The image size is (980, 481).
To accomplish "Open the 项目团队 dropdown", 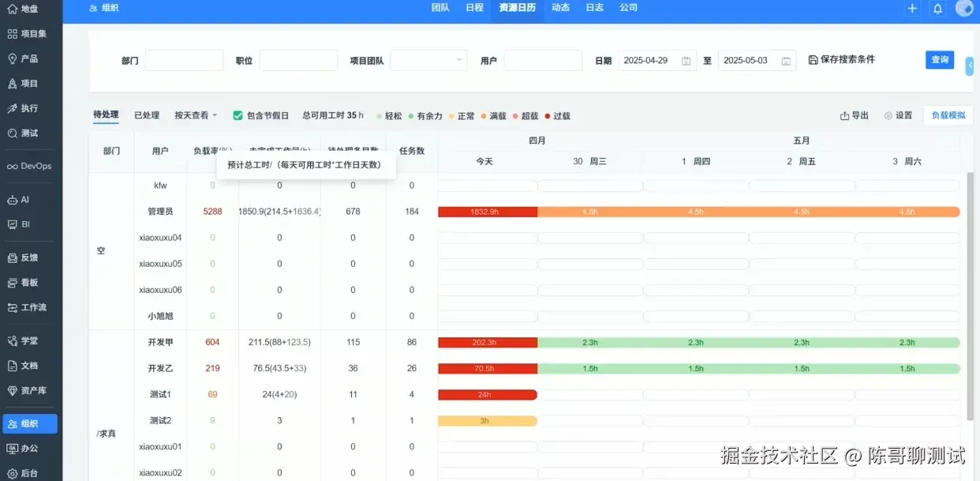I will tap(428, 59).
